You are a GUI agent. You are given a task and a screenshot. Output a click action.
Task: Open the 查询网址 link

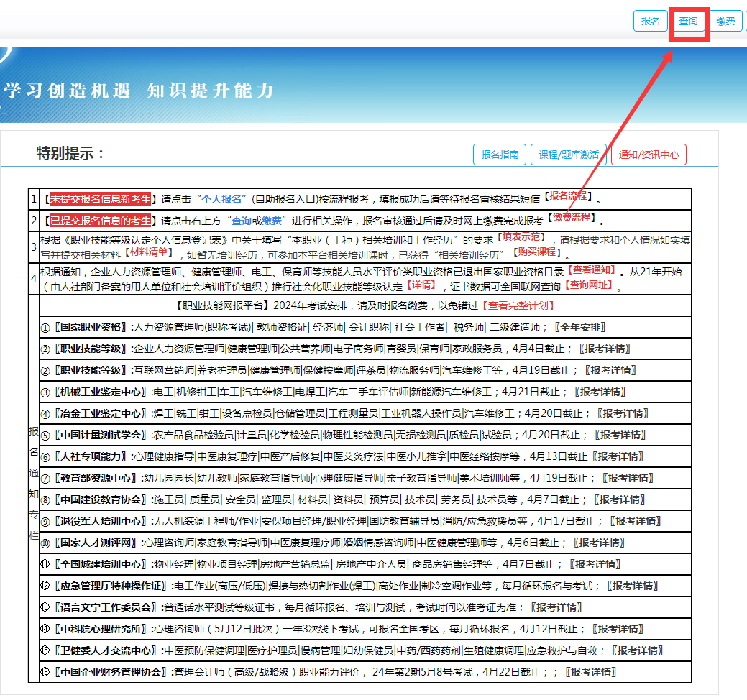589,285
